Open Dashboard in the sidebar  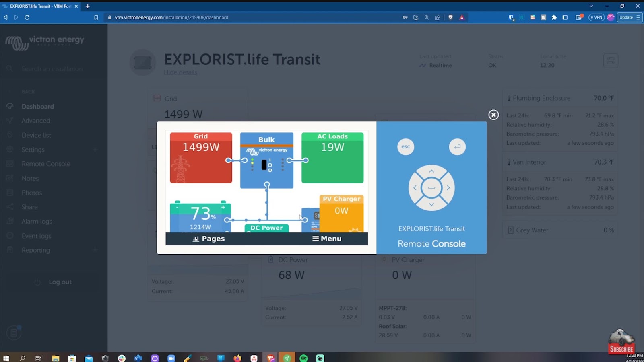tap(38, 107)
